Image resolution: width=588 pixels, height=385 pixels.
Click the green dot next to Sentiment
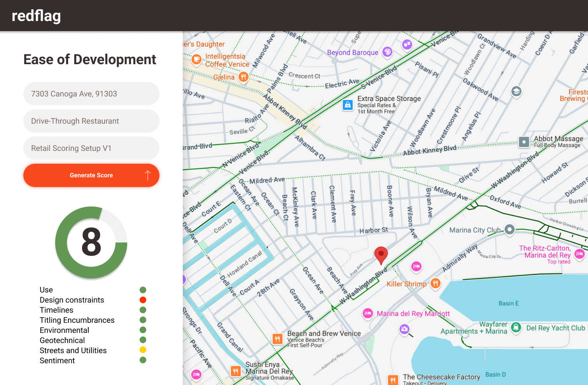point(143,360)
